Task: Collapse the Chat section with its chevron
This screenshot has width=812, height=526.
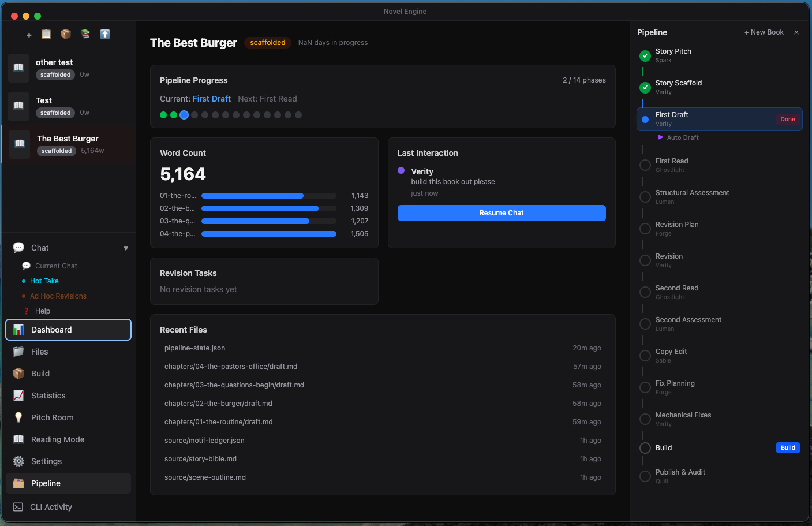Action: [126, 248]
